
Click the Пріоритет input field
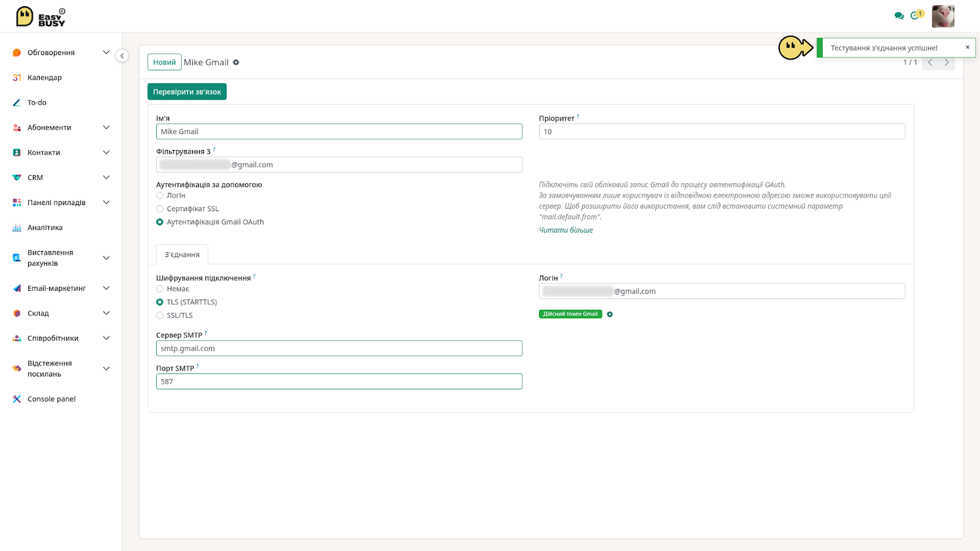(x=722, y=132)
